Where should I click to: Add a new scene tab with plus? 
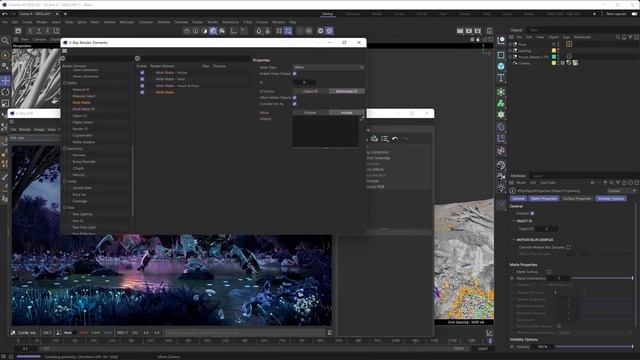point(65,14)
